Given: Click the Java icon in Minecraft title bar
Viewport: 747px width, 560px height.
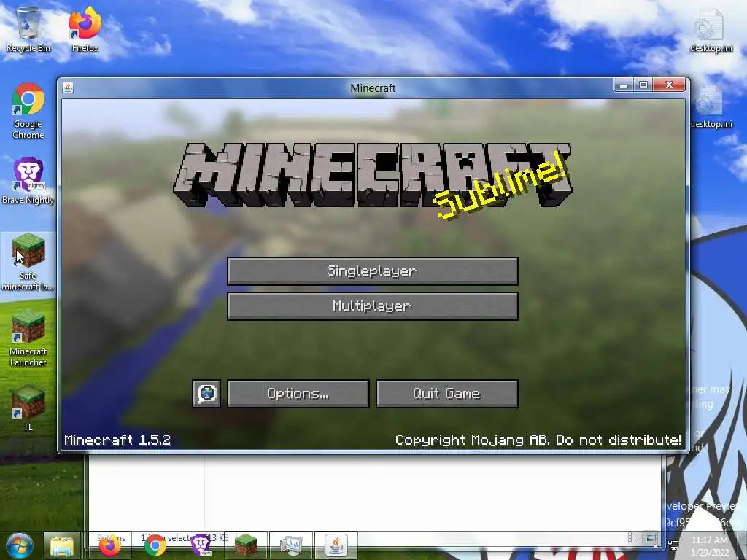Looking at the screenshot, I should coord(68,87).
